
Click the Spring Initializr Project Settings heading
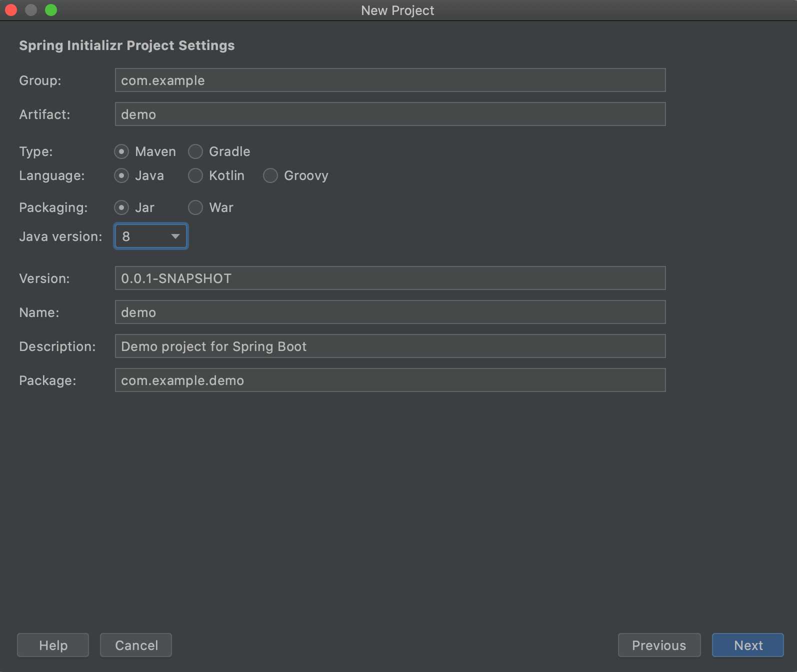(x=127, y=45)
